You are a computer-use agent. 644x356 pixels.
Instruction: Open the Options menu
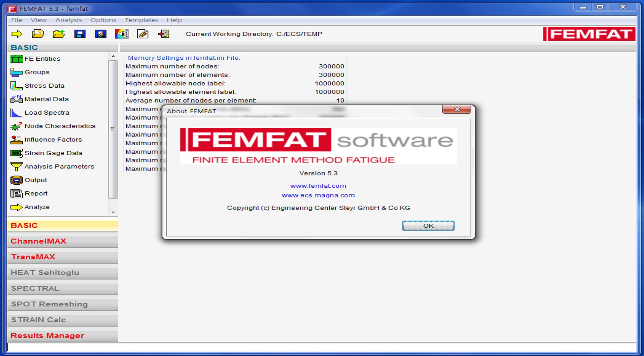point(103,20)
